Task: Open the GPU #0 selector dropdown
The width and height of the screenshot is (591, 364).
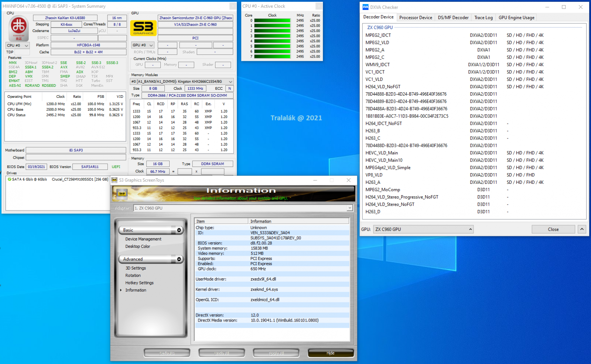Action: [143, 45]
